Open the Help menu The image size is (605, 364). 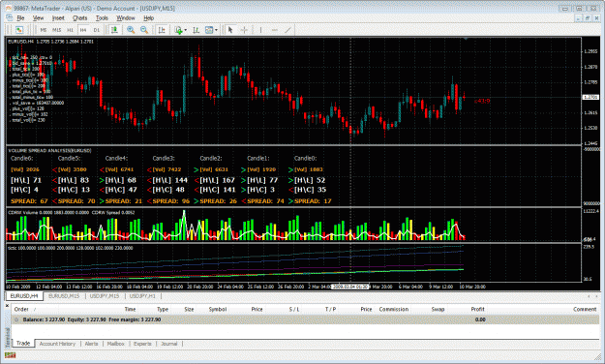[x=148, y=17]
